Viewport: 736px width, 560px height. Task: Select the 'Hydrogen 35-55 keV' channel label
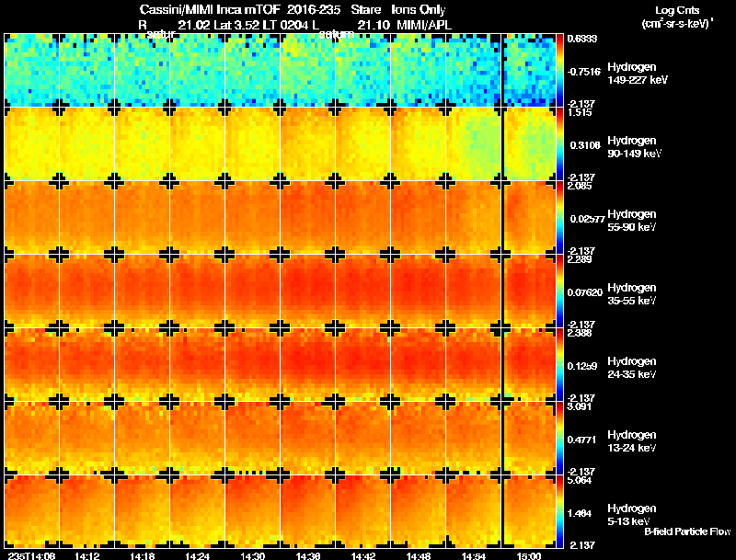tap(632, 294)
